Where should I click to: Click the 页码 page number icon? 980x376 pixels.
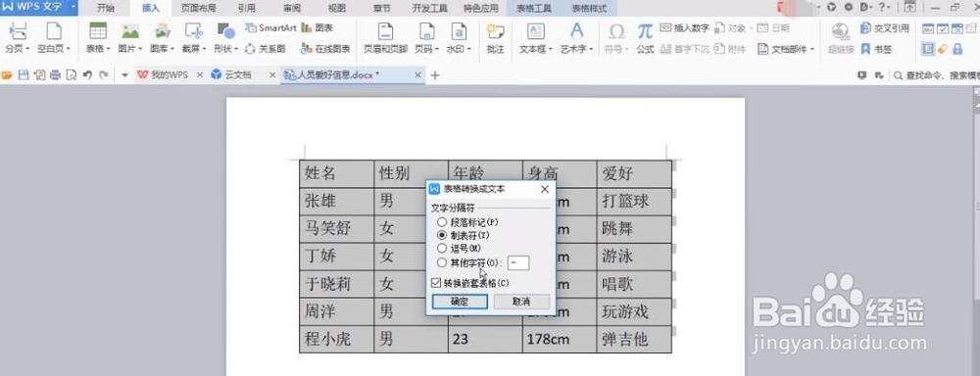pyautogui.click(x=427, y=31)
